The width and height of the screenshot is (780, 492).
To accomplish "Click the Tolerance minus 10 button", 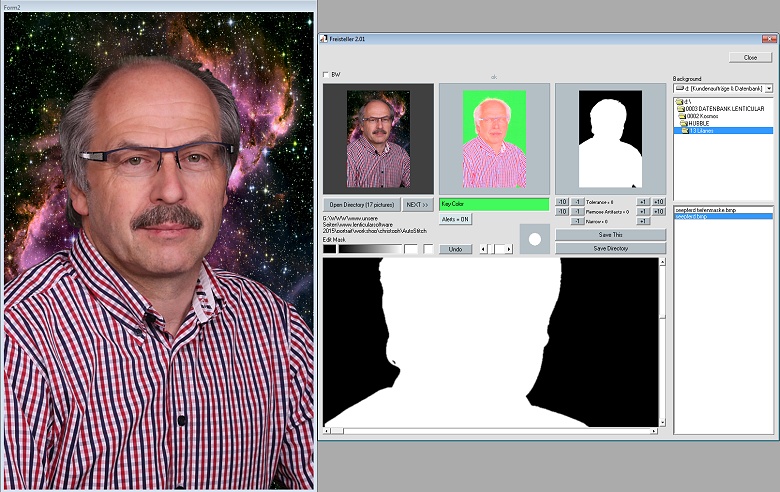I will 562,202.
